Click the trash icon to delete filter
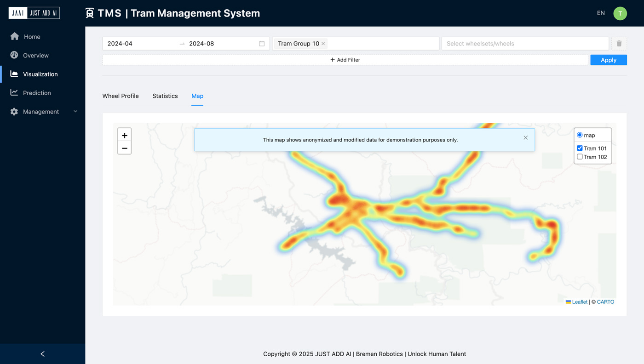Viewport: 644px width, 364px height. tap(619, 44)
